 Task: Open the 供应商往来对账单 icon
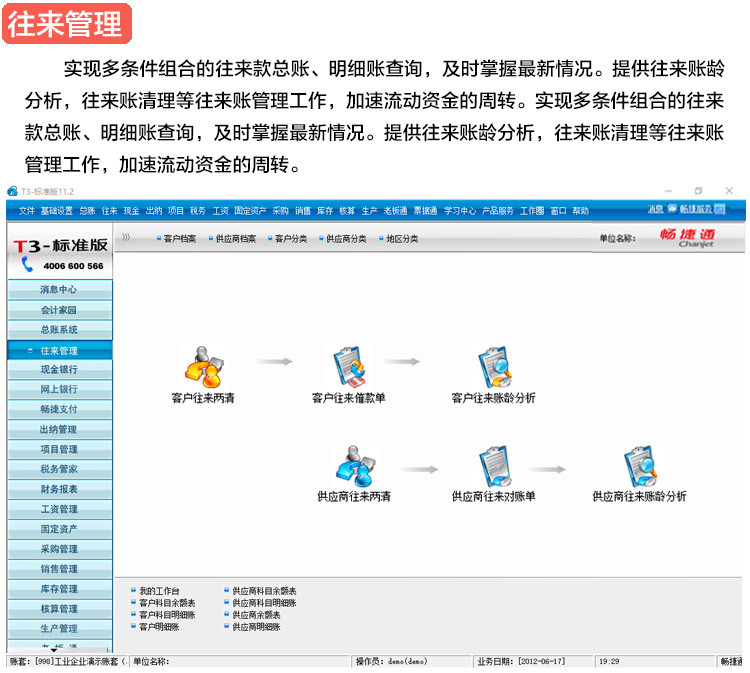click(493, 466)
